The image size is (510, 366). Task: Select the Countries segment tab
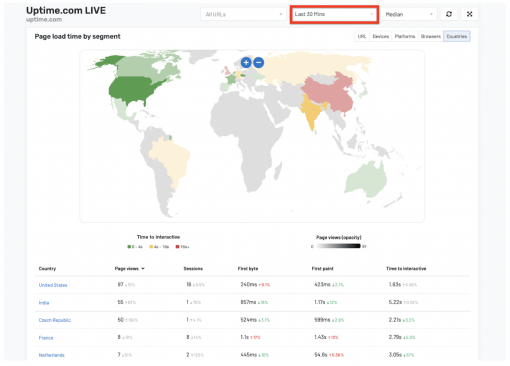457,36
